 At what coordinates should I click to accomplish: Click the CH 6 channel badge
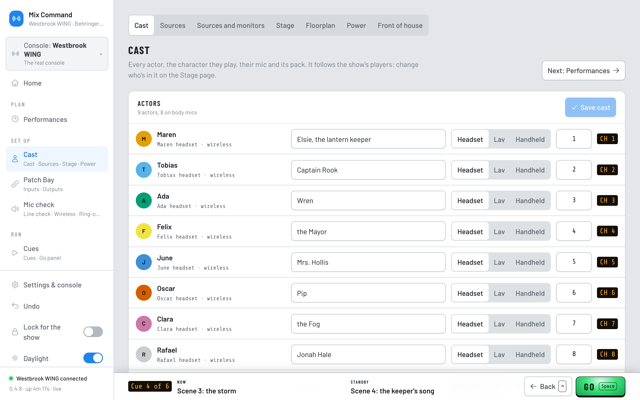pos(607,293)
